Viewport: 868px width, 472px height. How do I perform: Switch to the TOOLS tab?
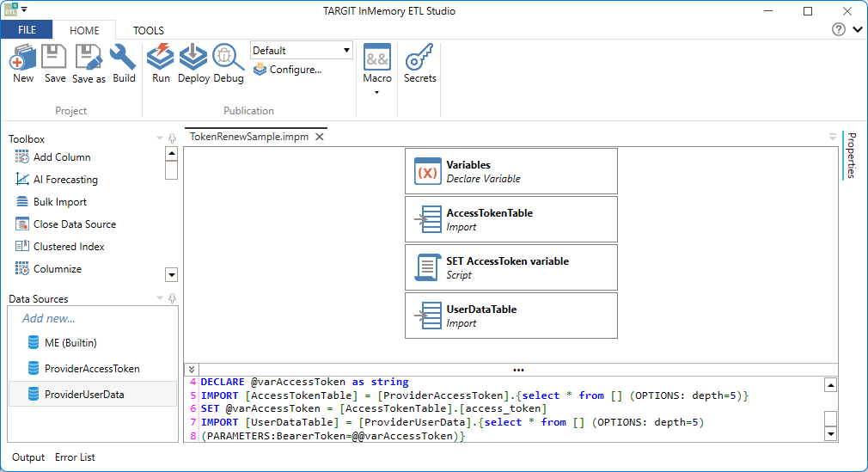(148, 30)
